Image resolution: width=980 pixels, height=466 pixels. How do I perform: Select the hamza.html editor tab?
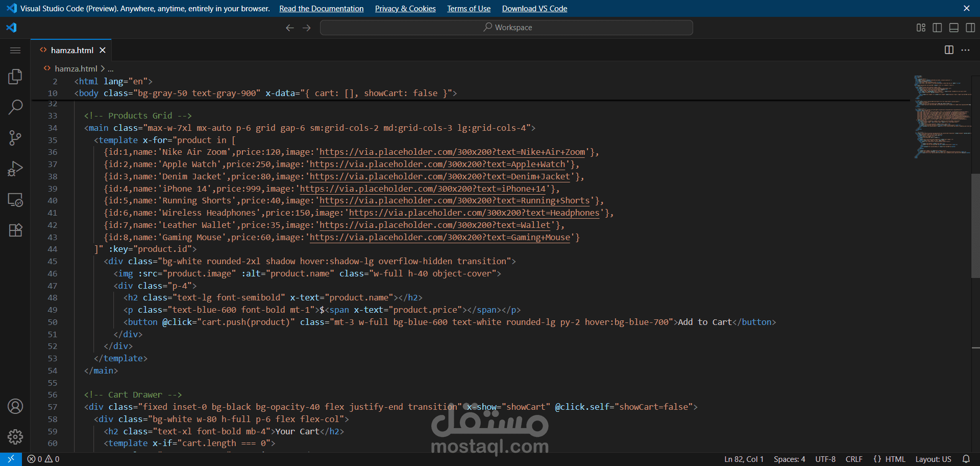(x=71, y=50)
